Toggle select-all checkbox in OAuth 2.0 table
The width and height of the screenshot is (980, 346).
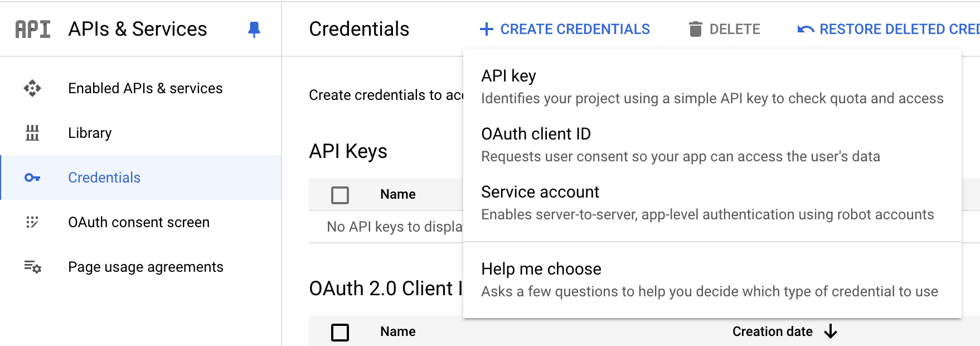340,332
